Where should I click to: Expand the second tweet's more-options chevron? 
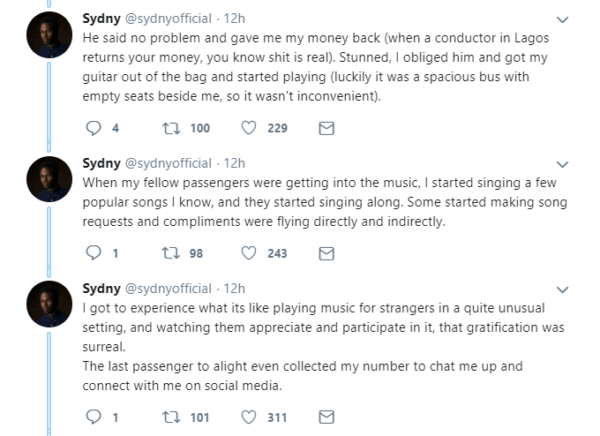coord(562,165)
